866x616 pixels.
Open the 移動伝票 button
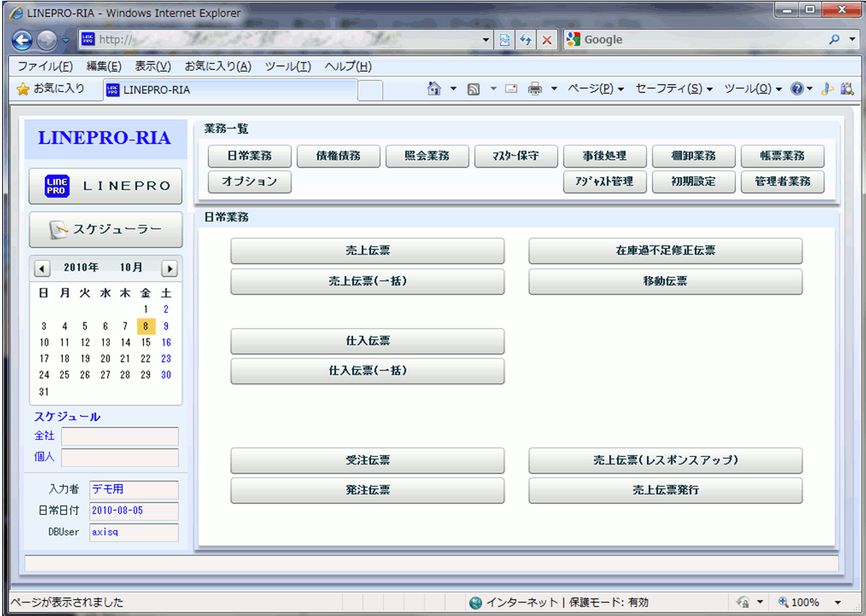click(666, 282)
